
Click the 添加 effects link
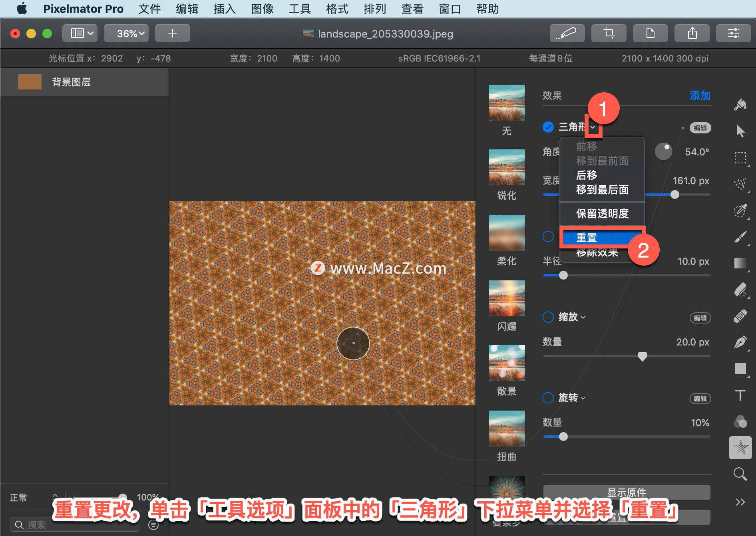pyautogui.click(x=700, y=95)
